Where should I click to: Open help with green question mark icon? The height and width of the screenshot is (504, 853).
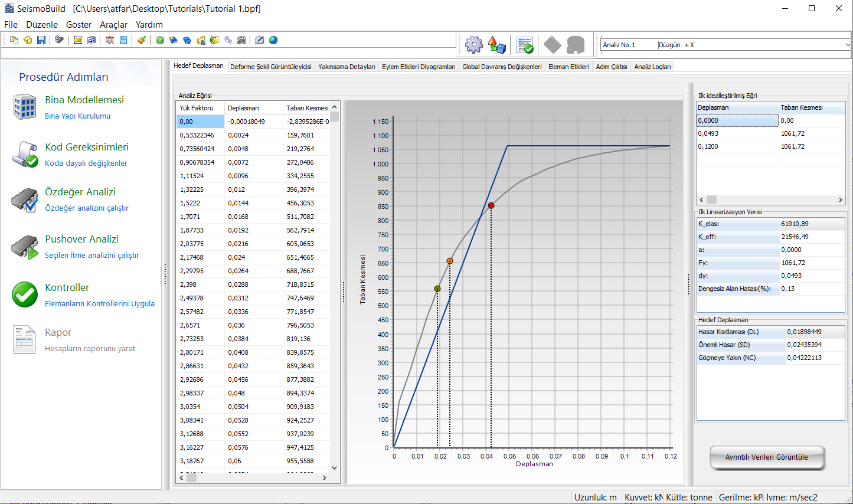160,40
